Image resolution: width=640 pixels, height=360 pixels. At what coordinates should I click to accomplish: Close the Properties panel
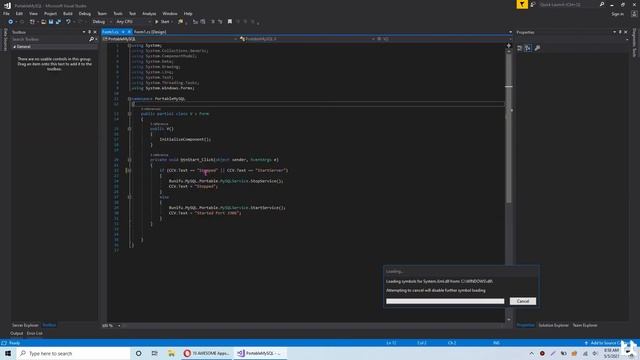626,32
